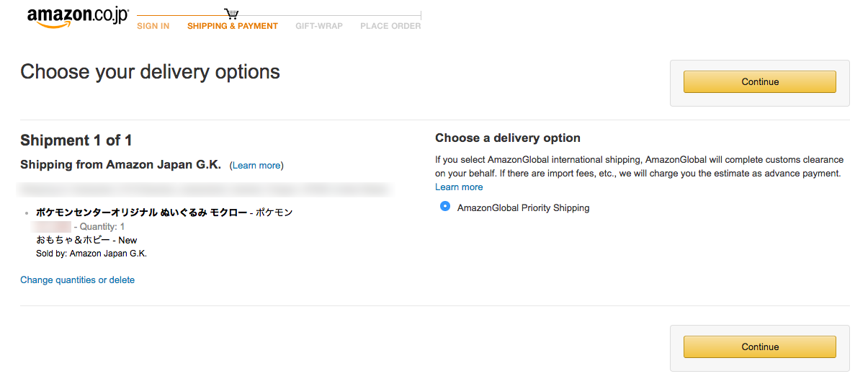This screenshot has width=868, height=389.
Task: Open Learn more next to Amazon Japan G.K.
Action: click(256, 166)
